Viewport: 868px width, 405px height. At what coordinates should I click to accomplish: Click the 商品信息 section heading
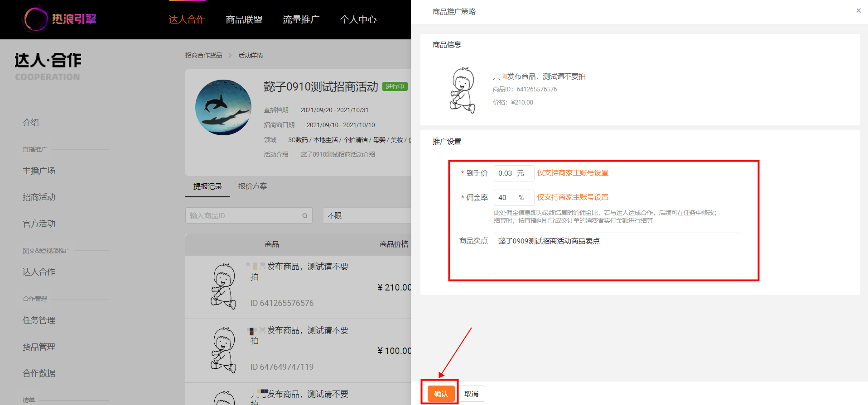447,45
